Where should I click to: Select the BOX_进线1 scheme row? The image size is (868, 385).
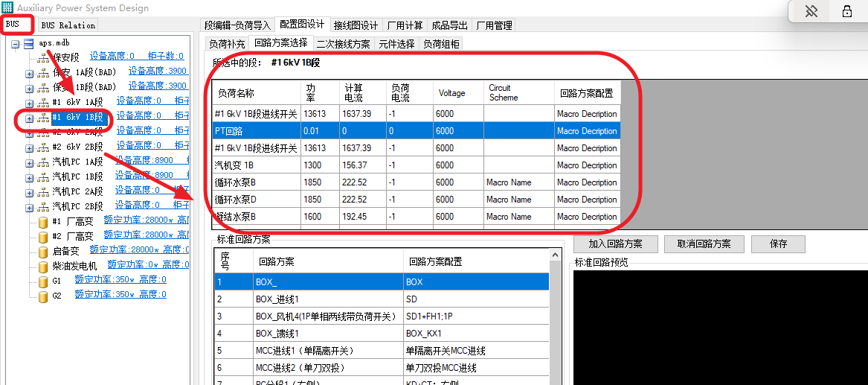click(382, 299)
